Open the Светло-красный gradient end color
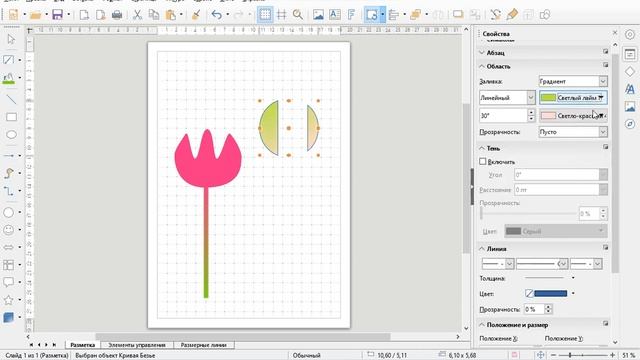Viewport: 640px width, 360px height. 573,116
